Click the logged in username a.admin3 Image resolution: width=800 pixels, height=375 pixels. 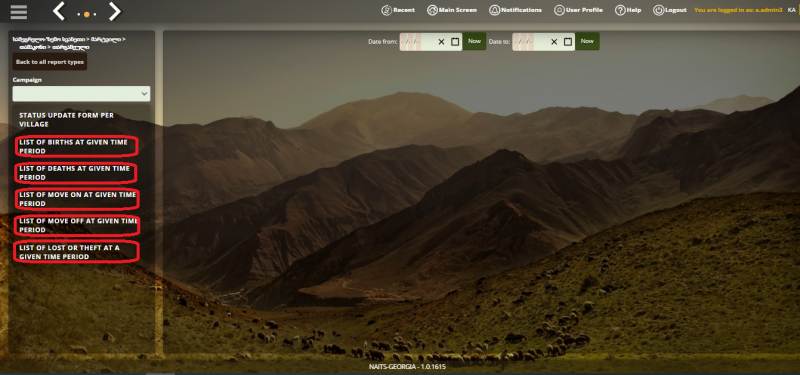770,10
